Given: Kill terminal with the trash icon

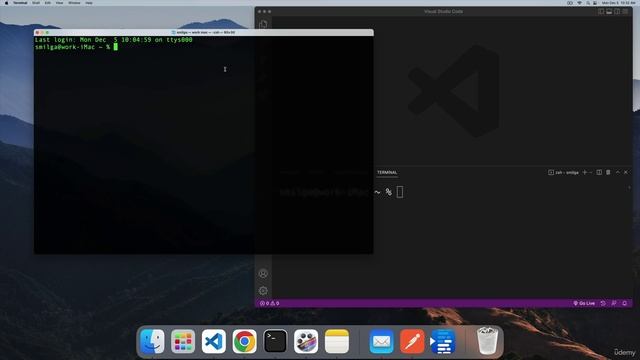Looking at the screenshot, I should [x=608, y=172].
